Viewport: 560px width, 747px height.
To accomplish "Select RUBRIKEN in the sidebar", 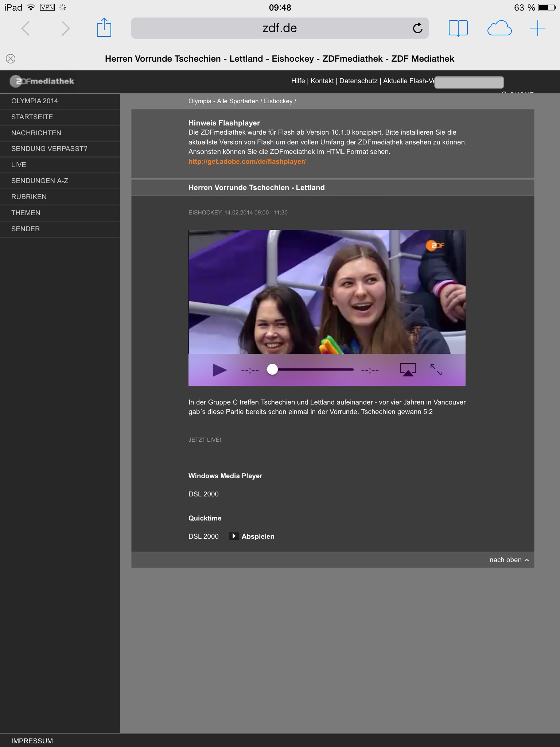I will 60,197.
